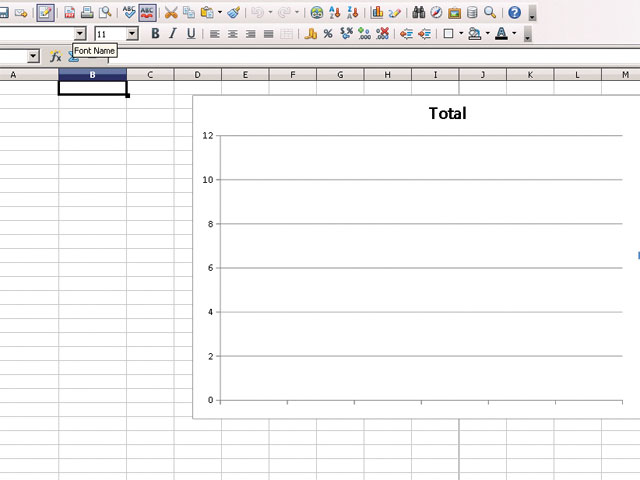Open the Font Size dropdown arrow
Image resolution: width=640 pixels, height=480 pixels.
click(x=132, y=34)
